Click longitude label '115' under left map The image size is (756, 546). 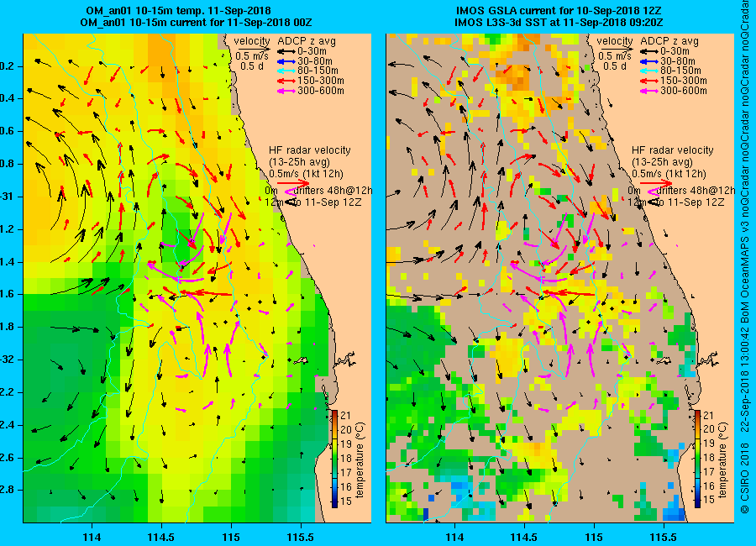click(x=231, y=538)
